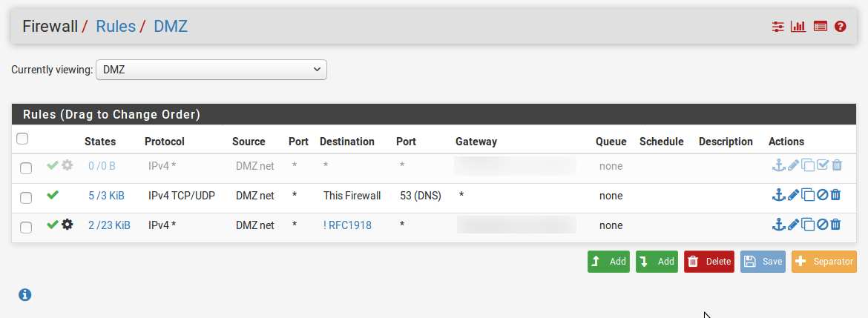The height and width of the screenshot is (318, 868).
Task: Check the box for the RFC1918 rule
Action: (26, 228)
